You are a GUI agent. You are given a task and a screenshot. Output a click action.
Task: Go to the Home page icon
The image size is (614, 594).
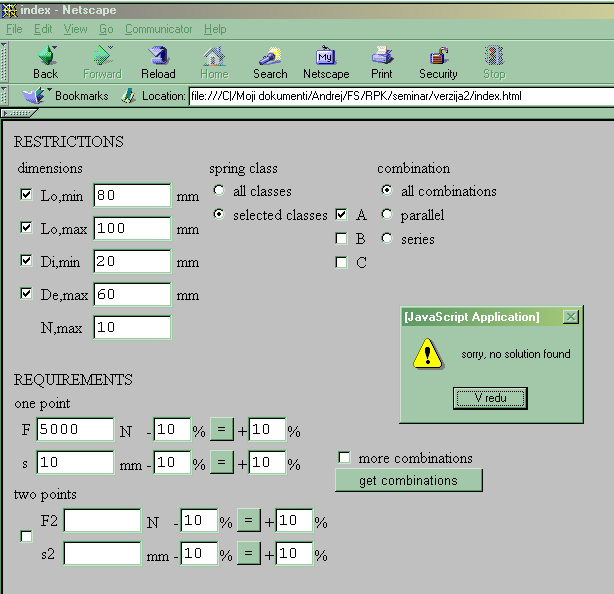214,56
